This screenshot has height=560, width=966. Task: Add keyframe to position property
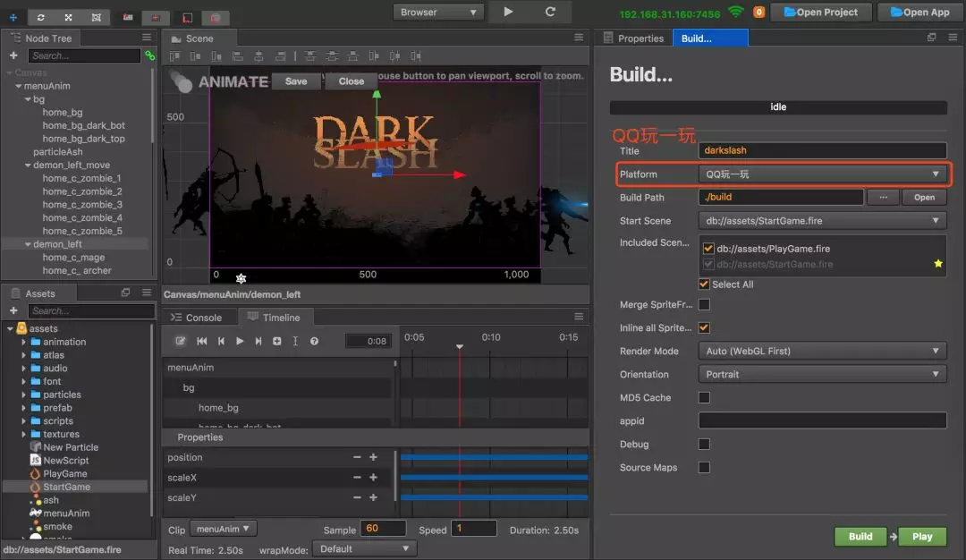tap(373, 457)
